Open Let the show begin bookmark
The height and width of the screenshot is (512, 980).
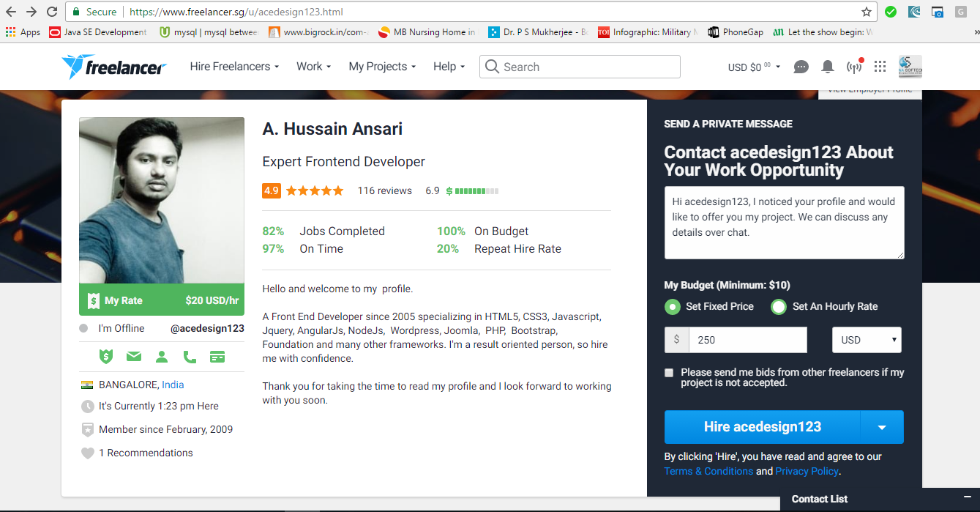[x=824, y=32]
